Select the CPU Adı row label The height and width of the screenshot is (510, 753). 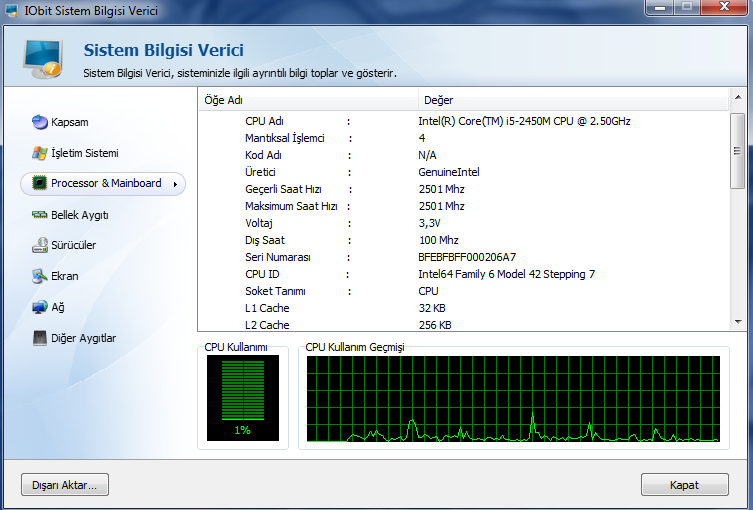coord(264,121)
